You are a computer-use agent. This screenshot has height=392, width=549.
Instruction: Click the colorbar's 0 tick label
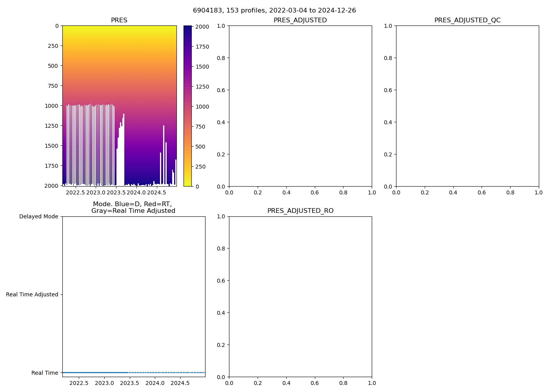click(x=197, y=187)
